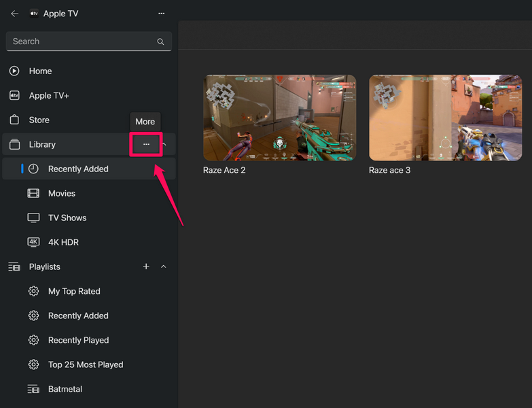
Task: Click the Store shopping bag icon
Action: pyautogui.click(x=14, y=120)
